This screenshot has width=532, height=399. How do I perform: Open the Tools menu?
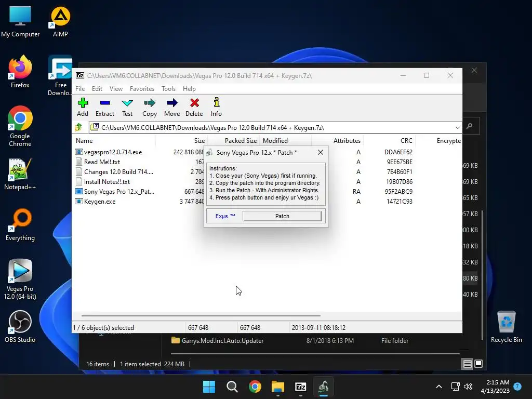pyautogui.click(x=169, y=88)
